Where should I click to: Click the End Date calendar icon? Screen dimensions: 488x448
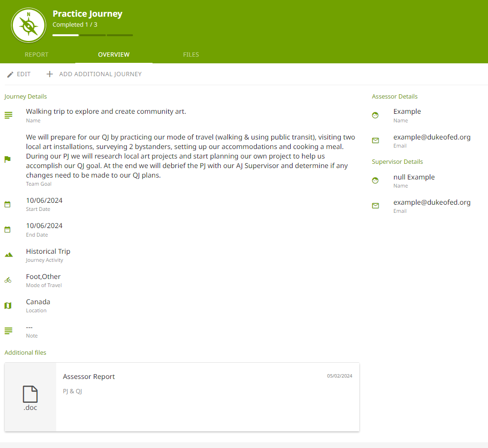[x=8, y=229]
